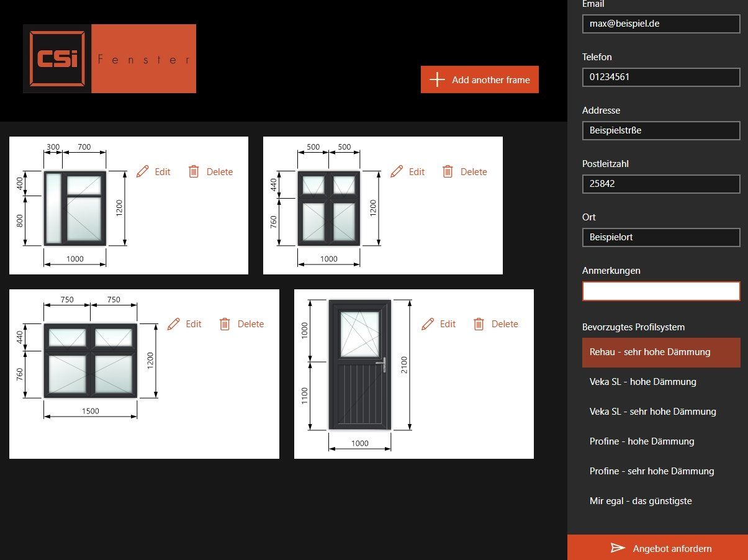748x560 pixels.
Task: Click the trash icon for the 500/500 window
Action: coord(448,172)
